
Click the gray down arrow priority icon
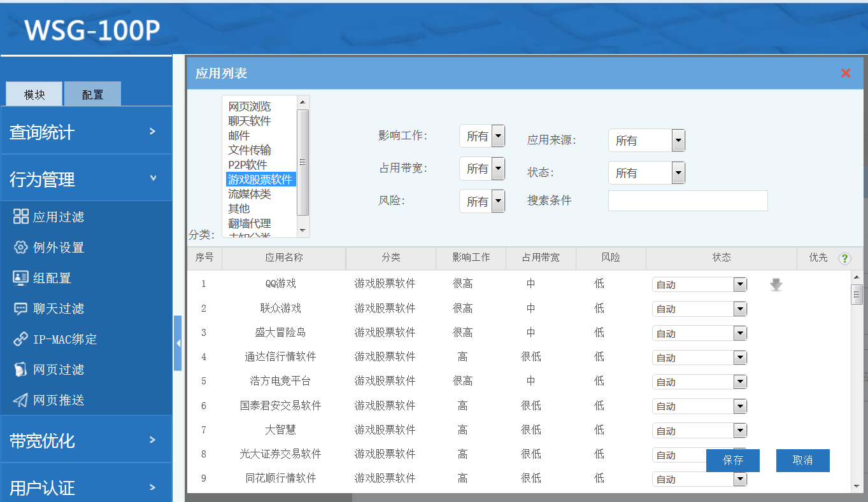pos(776,285)
